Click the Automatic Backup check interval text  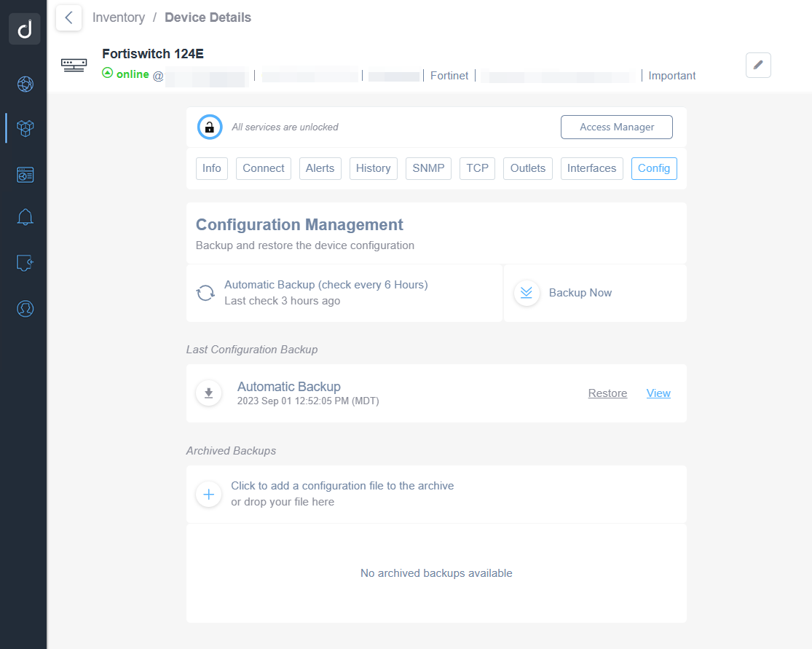(x=326, y=285)
